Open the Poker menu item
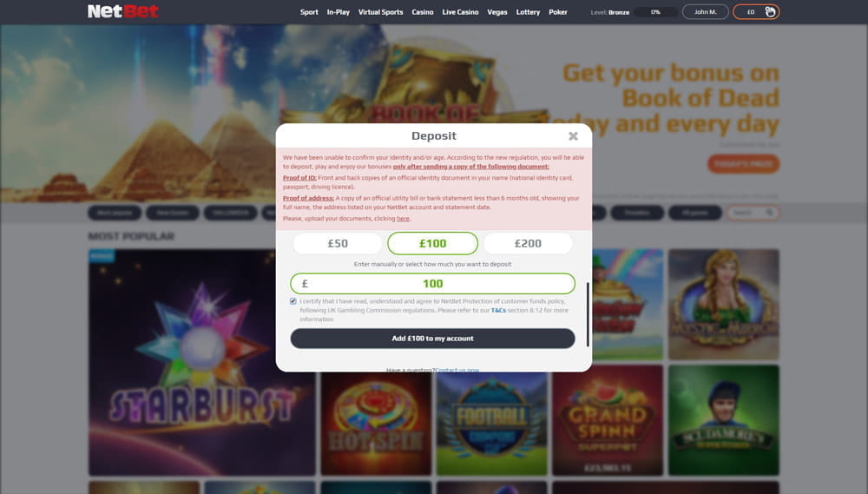 558,11
